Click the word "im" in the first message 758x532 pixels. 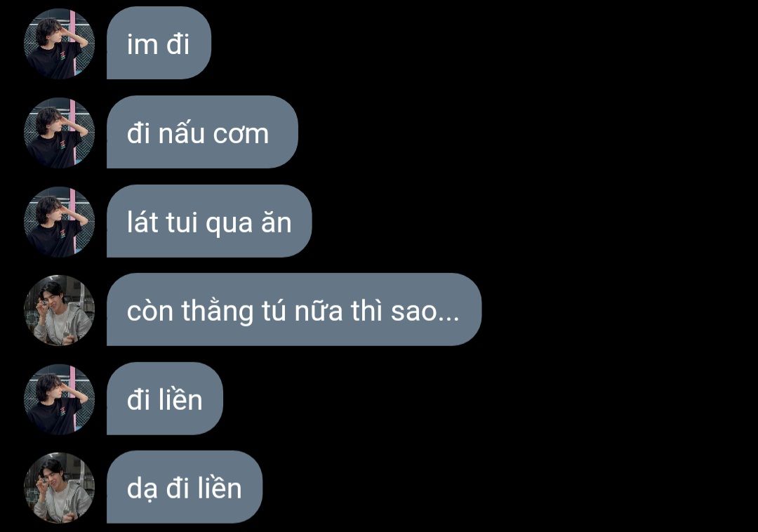(x=142, y=44)
